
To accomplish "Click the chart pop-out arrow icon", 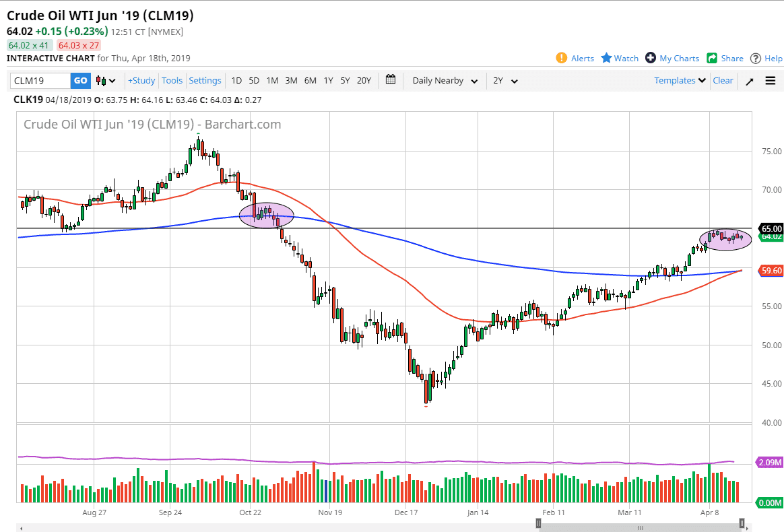I will pos(749,80).
